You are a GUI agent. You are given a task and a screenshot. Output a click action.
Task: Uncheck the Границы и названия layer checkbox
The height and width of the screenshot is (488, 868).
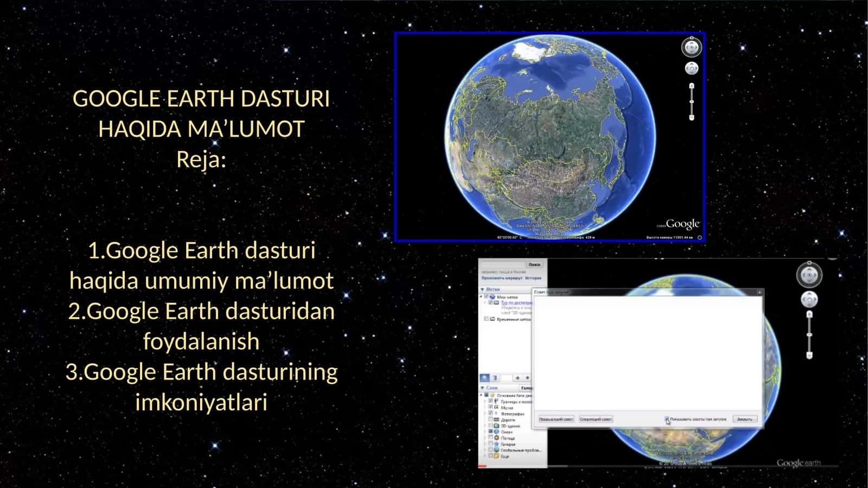490,401
